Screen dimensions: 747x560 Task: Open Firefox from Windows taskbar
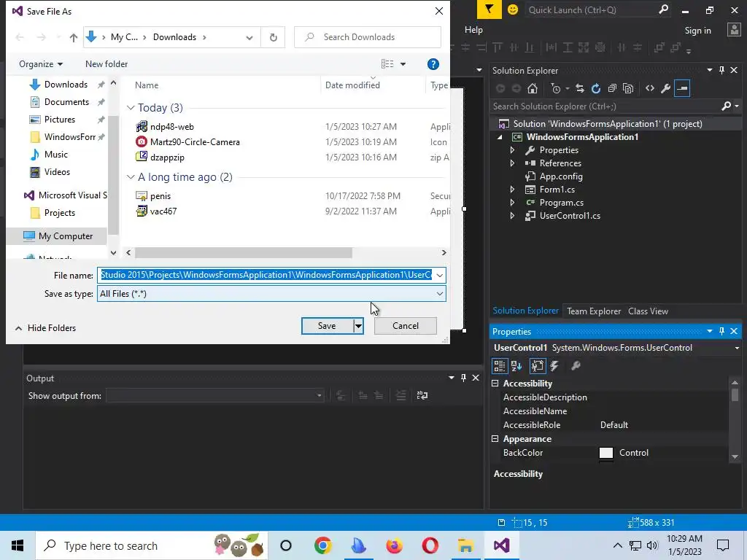395,545
